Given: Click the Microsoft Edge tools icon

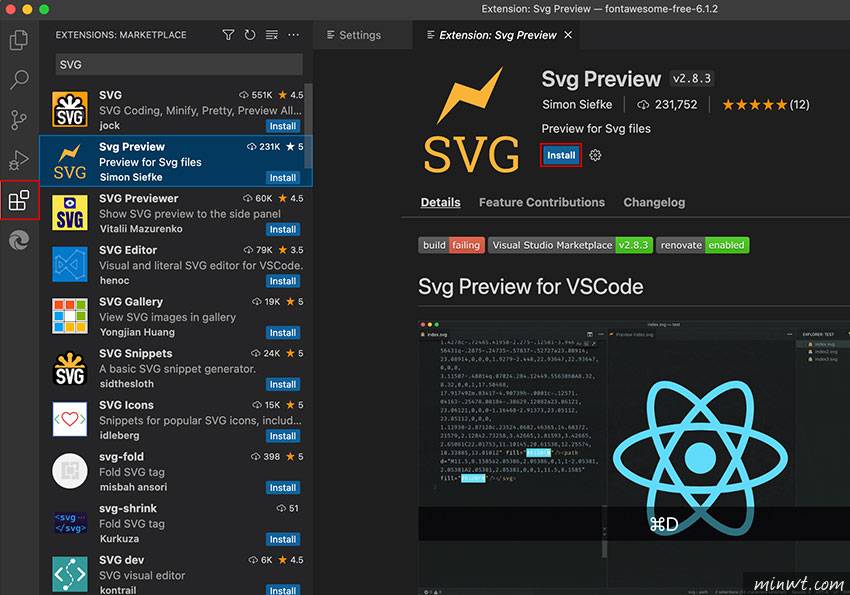Looking at the screenshot, I should tap(19, 241).
